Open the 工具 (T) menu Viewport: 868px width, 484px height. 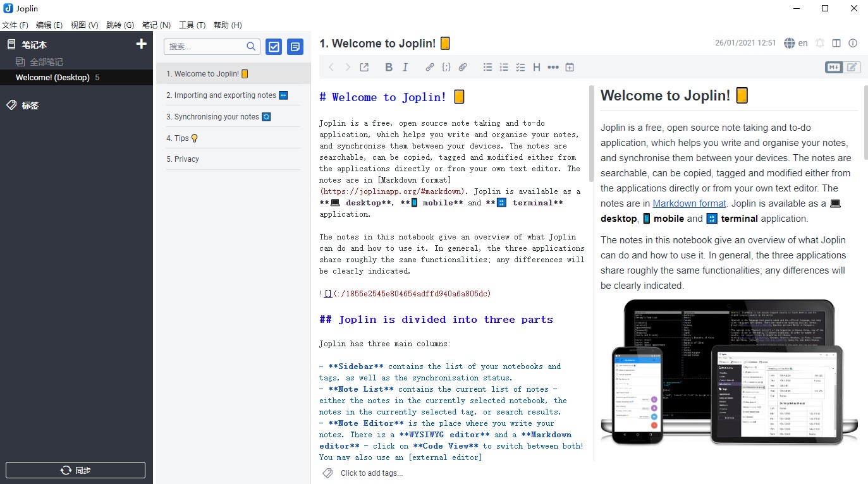coord(192,25)
